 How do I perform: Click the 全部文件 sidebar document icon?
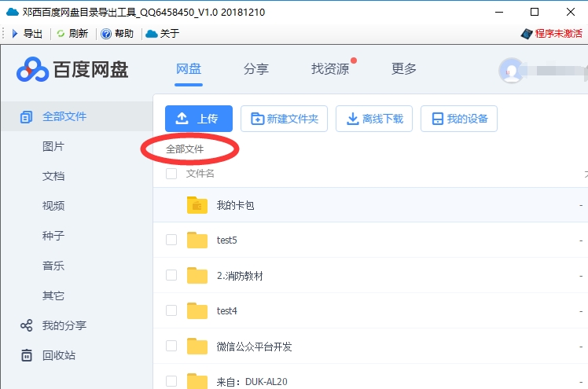pos(26,117)
